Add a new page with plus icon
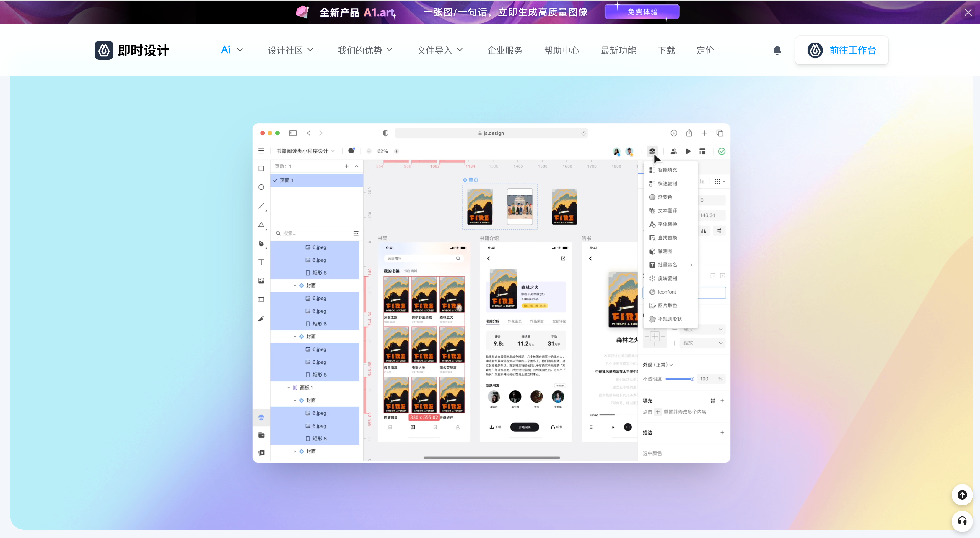The height and width of the screenshot is (538, 980). [346, 166]
